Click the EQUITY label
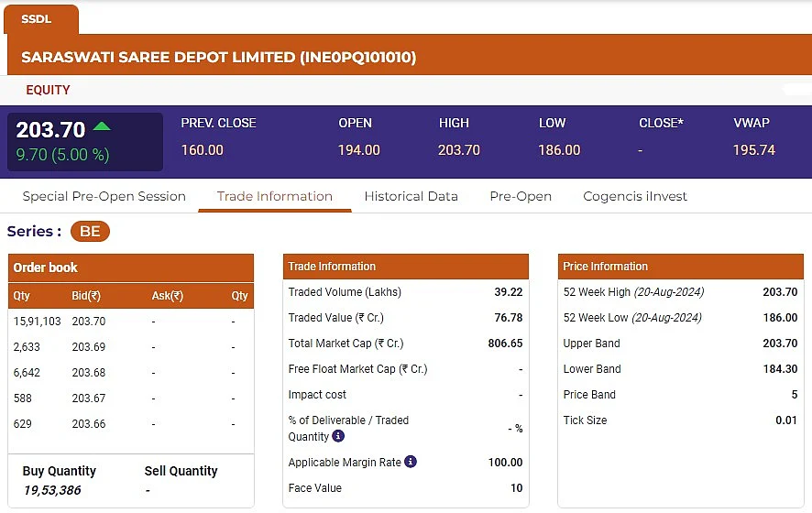 [x=49, y=90]
